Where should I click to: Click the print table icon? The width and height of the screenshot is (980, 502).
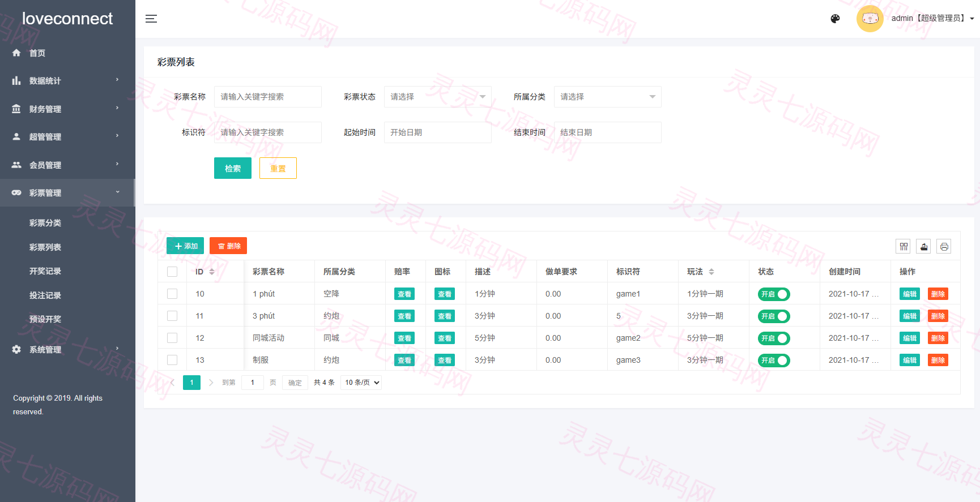coord(944,246)
